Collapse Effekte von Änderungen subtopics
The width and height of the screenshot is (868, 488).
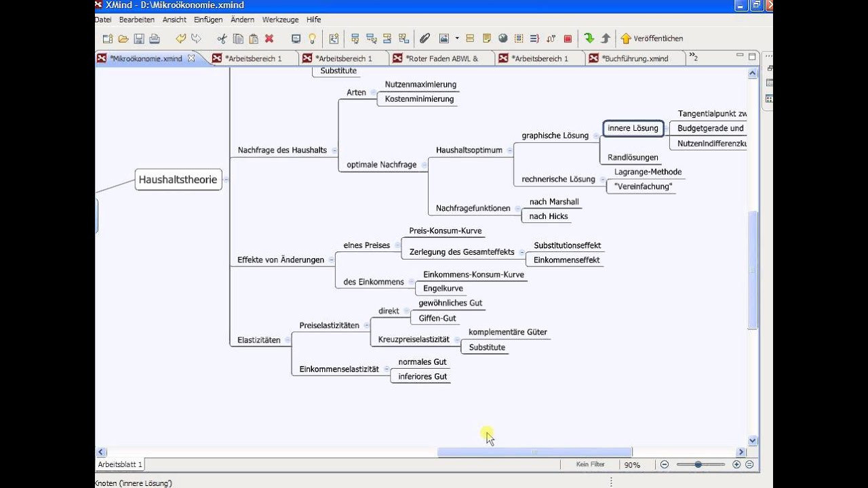point(332,260)
